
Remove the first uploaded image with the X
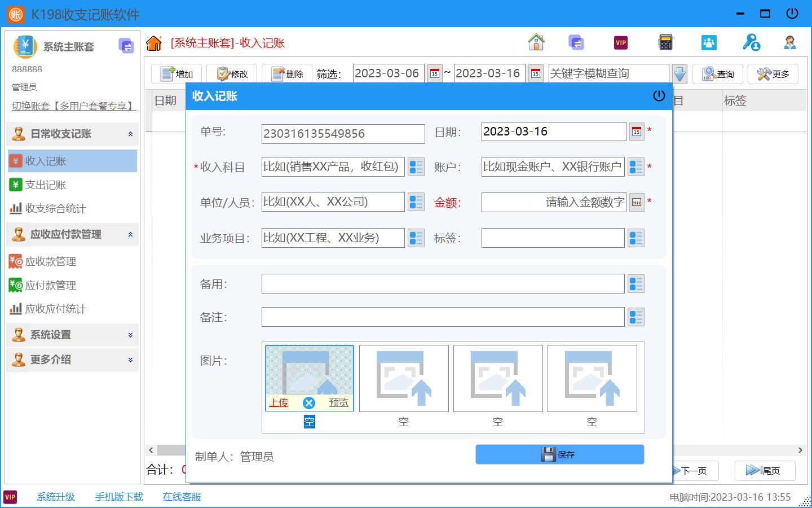pyautogui.click(x=309, y=402)
